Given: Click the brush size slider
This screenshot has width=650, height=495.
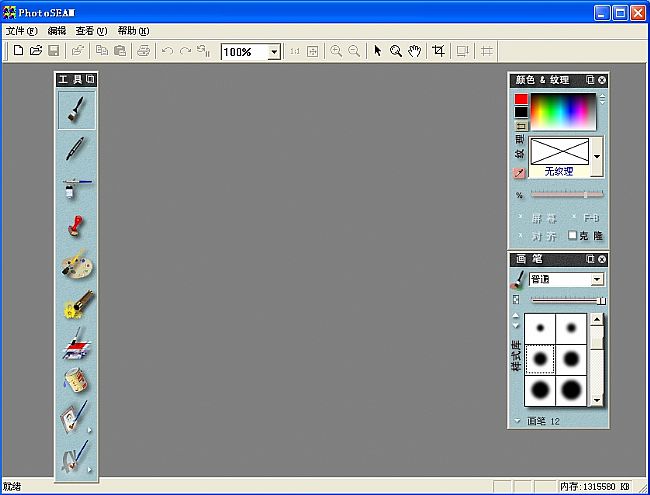Looking at the screenshot, I should pyautogui.click(x=568, y=301).
